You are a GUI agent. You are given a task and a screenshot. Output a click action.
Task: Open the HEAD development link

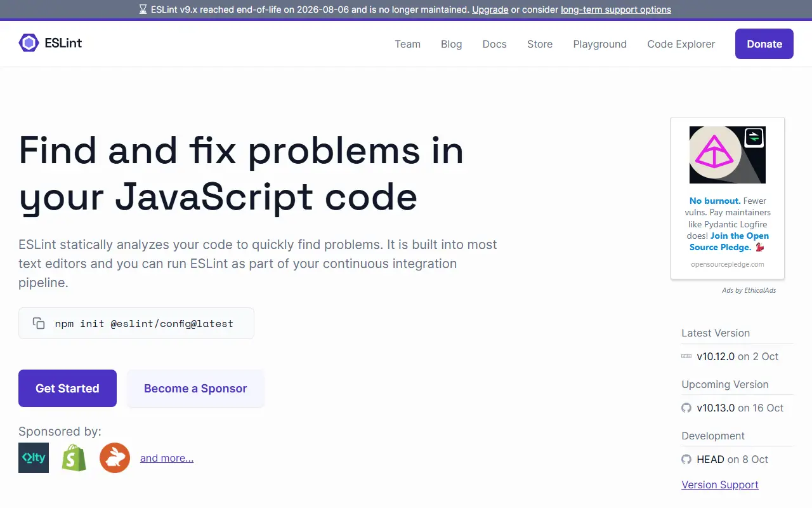pyautogui.click(x=710, y=459)
